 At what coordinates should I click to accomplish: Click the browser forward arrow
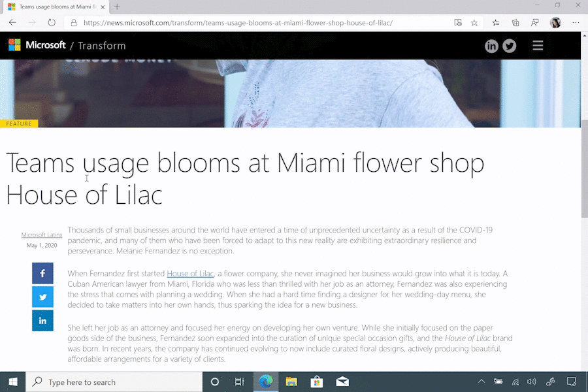[x=32, y=22]
